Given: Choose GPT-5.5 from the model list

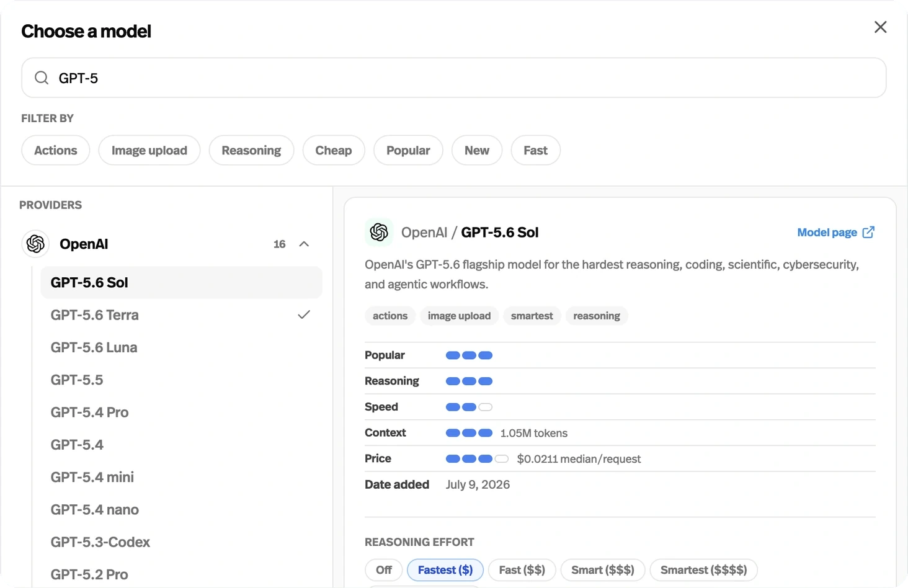Looking at the screenshot, I should tap(182, 380).
